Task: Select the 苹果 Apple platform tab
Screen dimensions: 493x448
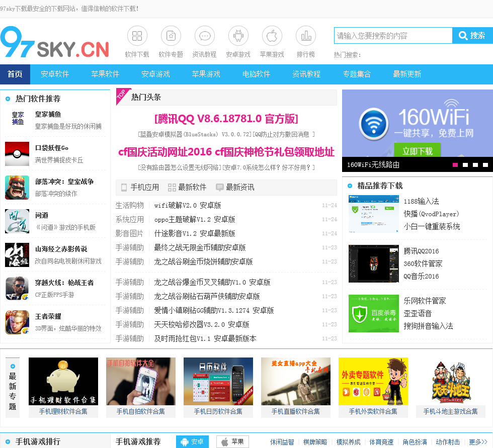Action: 232,442
